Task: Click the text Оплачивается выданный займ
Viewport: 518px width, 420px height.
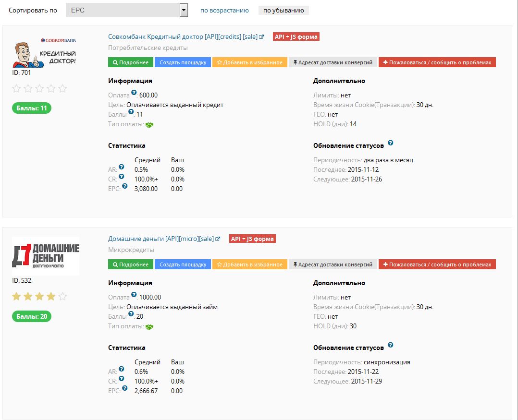Action: (172, 307)
